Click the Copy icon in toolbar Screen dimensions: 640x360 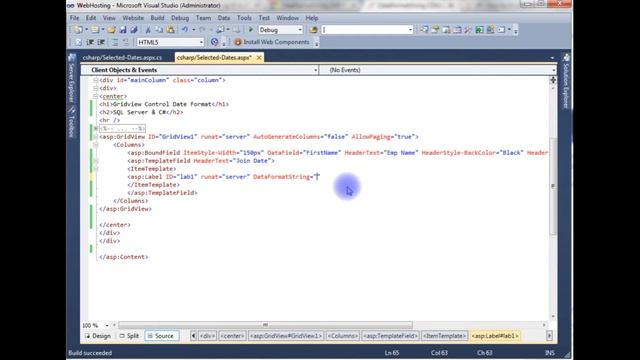click(x=159, y=30)
